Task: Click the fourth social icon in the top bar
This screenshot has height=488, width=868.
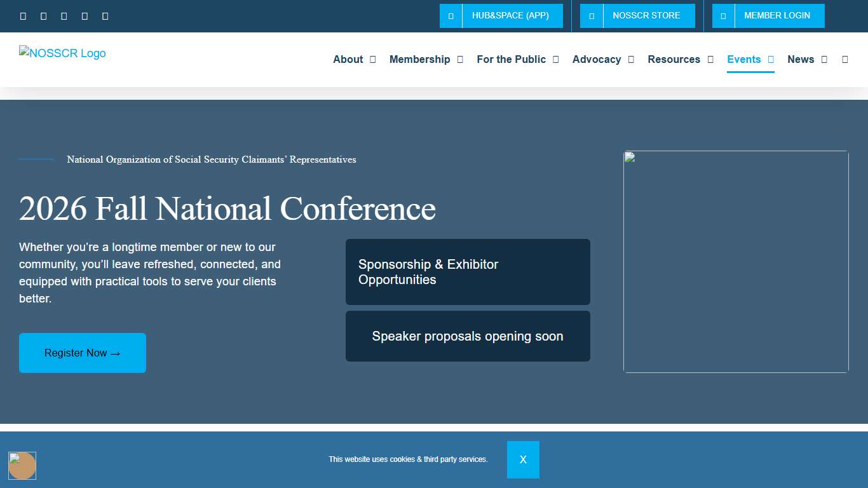Action: click(x=85, y=16)
